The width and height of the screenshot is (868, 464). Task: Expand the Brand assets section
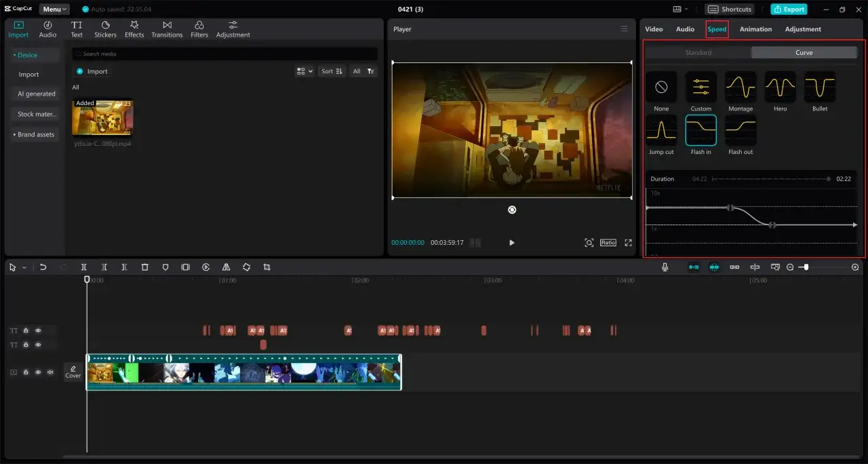(x=34, y=134)
